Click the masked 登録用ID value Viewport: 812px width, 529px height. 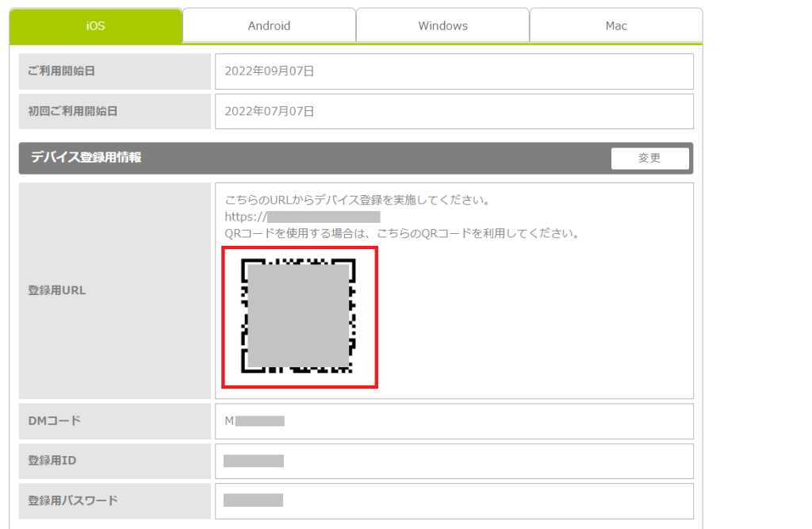coord(254,461)
